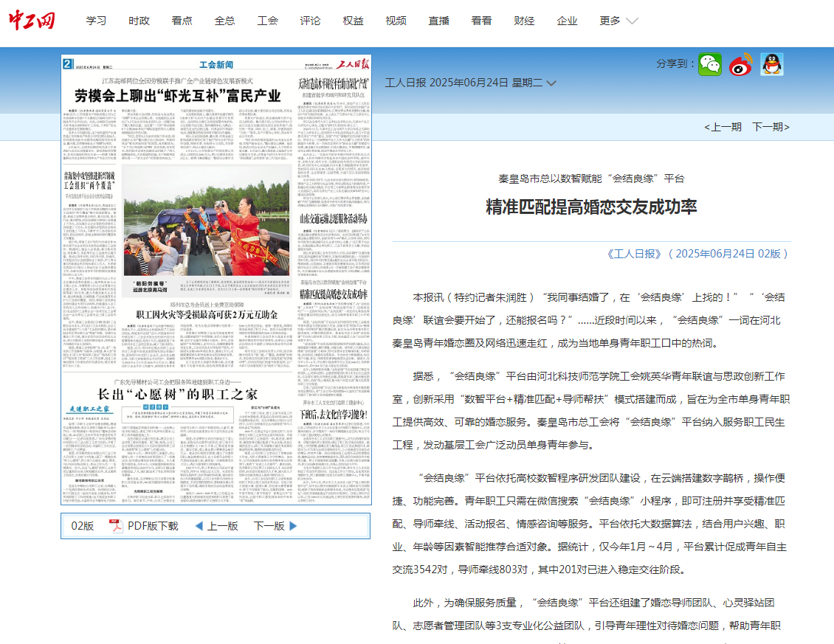Viewport: 834px width, 644px height.
Task: Select 直播 in the top navigation
Action: pyautogui.click(x=438, y=21)
